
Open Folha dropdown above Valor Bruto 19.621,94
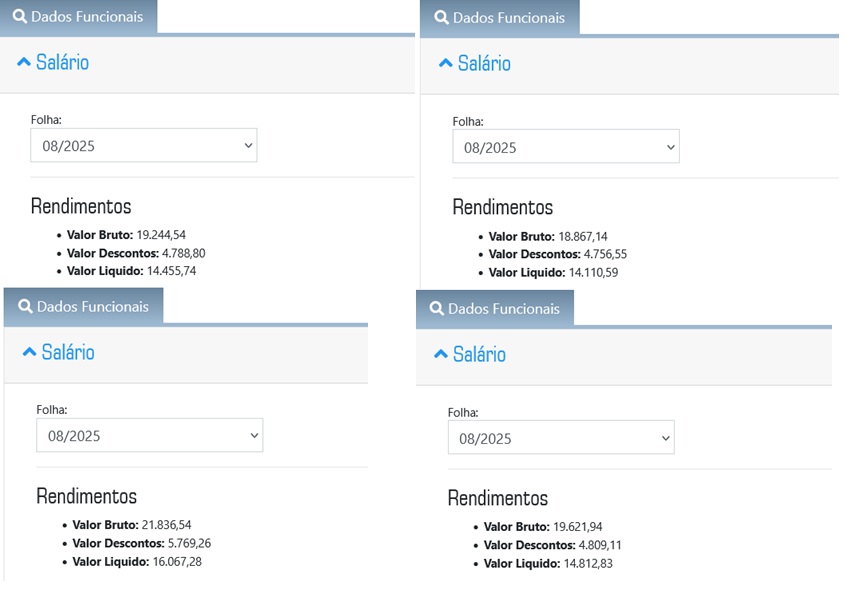tap(560, 438)
